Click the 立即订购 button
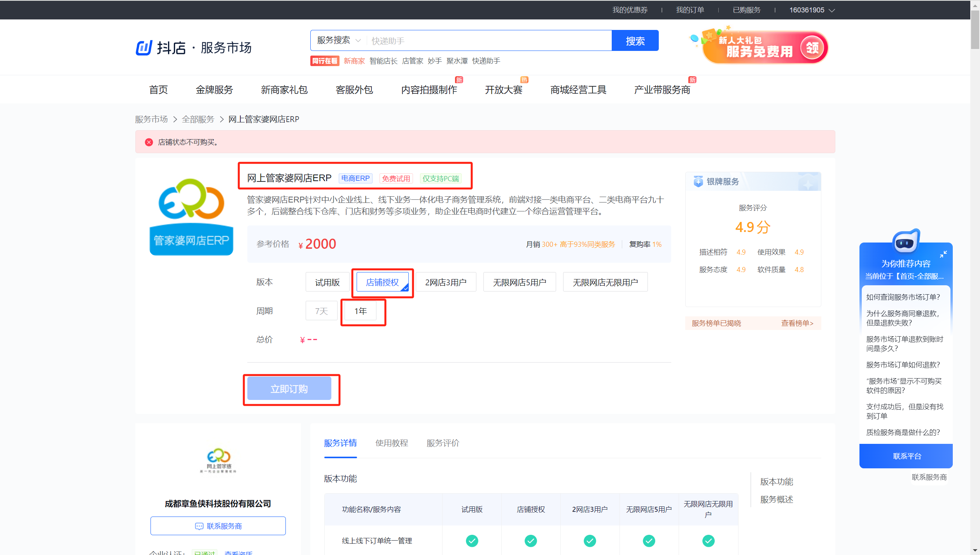The height and width of the screenshot is (555, 980). tap(289, 389)
